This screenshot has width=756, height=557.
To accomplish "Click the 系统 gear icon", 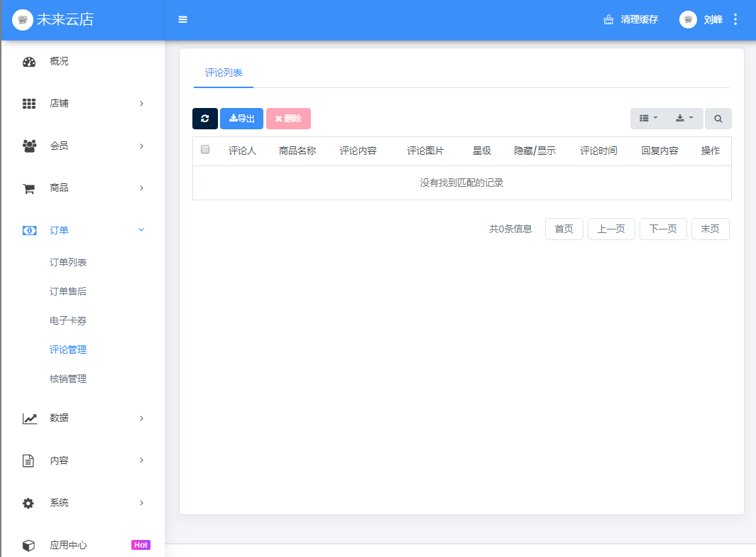I will (x=28, y=503).
